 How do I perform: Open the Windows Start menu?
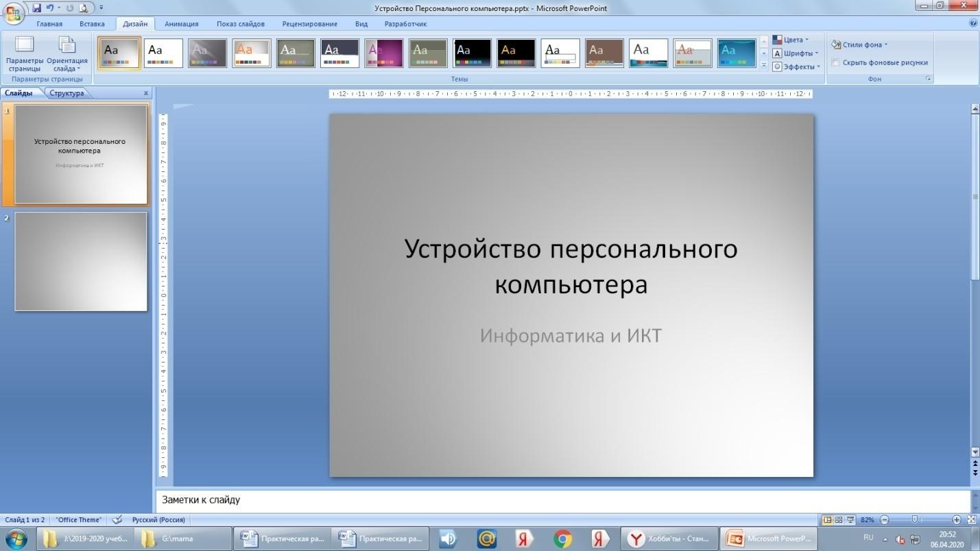(14, 539)
